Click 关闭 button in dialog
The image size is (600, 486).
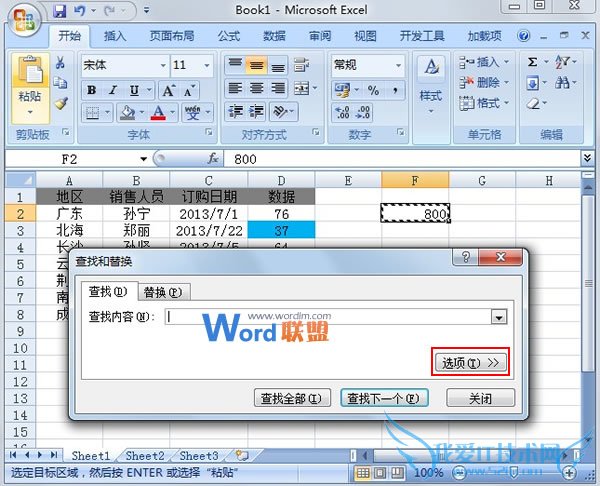(x=481, y=398)
